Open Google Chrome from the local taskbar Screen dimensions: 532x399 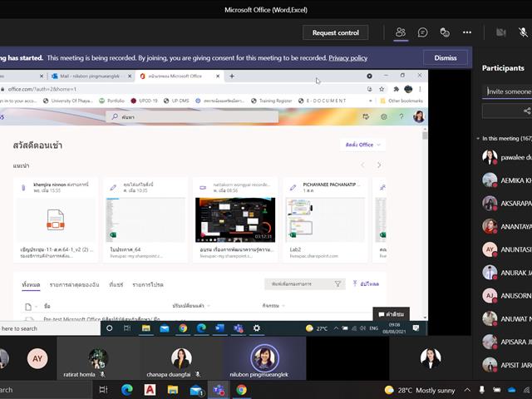(x=241, y=390)
